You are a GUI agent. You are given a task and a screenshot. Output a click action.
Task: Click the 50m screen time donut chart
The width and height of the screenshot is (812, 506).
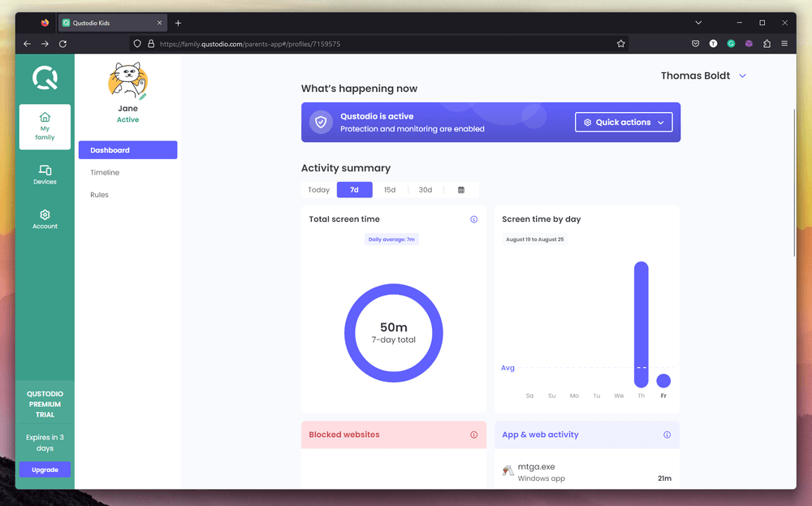point(394,333)
